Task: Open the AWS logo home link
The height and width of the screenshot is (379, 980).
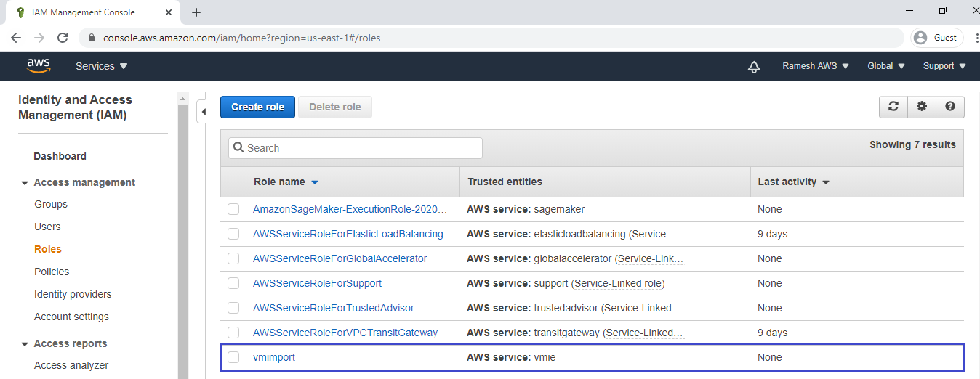Action: [x=39, y=66]
